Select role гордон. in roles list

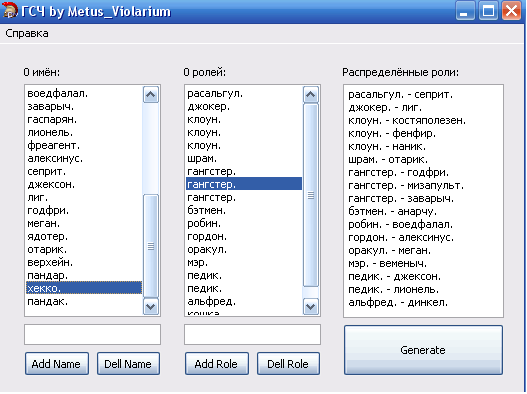coord(244,236)
